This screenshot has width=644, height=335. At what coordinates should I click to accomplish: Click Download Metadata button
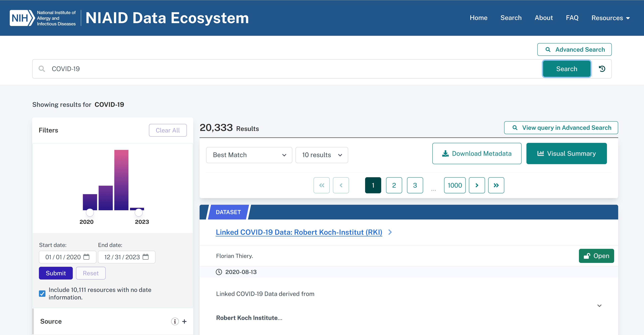click(477, 154)
